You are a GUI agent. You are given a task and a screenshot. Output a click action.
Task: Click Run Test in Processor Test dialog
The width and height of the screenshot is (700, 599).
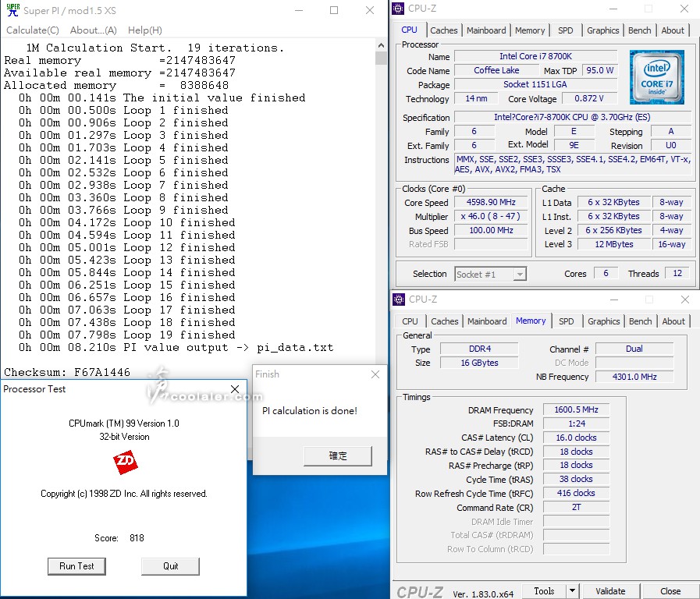(x=76, y=566)
